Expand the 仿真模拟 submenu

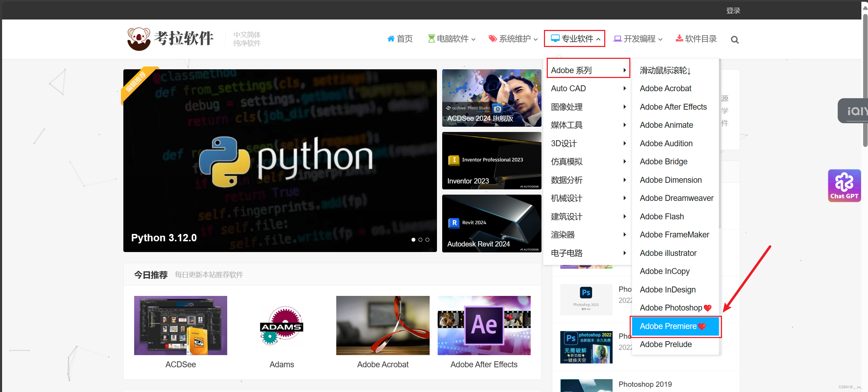588,162
